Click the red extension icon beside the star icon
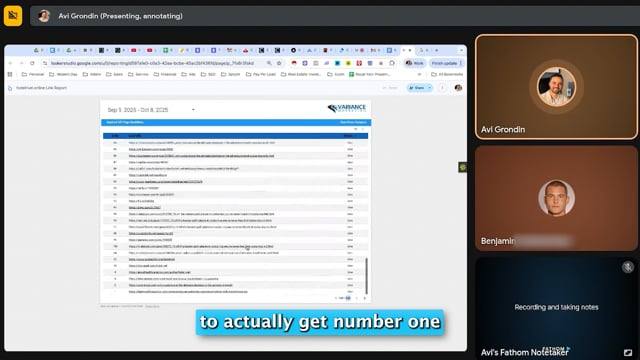The height and width of the screenshot is (360, 640). (294, 63)
